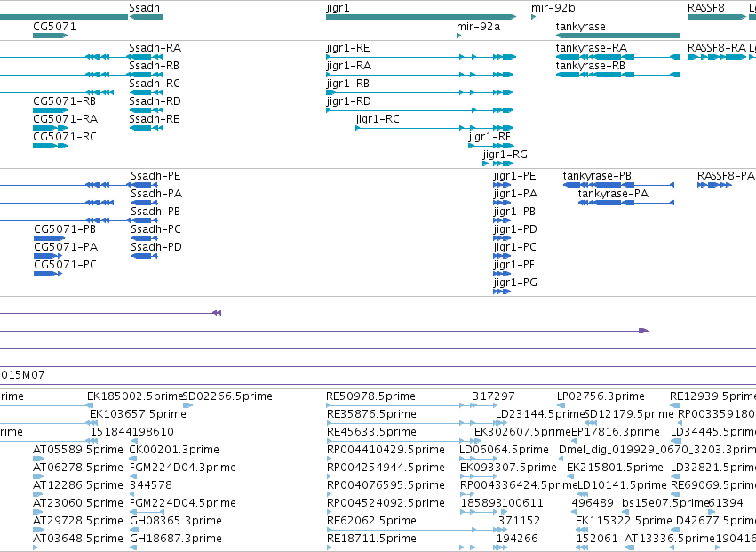The height and width of the screenshot is (552, 756).
Task: Open the Dmel_dig_019929_0670_3203.3prime label
Action: [x=657, y=450]
